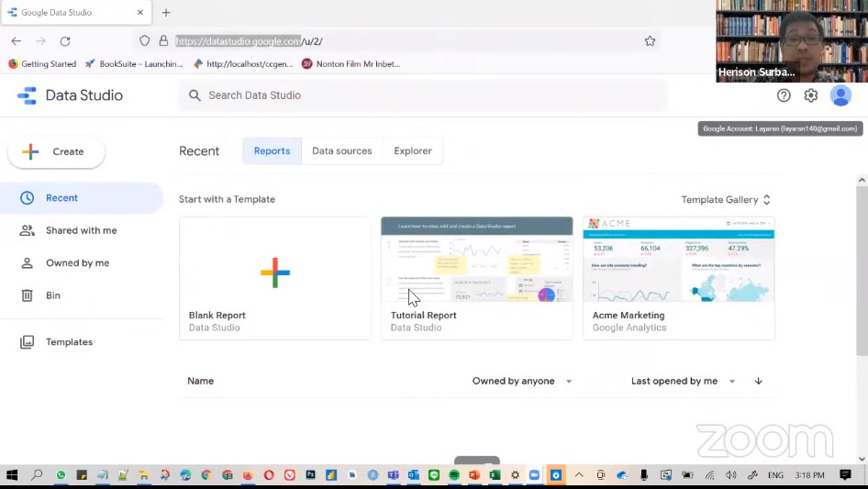Click scrollbar up arrow
This screenshot has height=489, width=868.
coord(862,180)
